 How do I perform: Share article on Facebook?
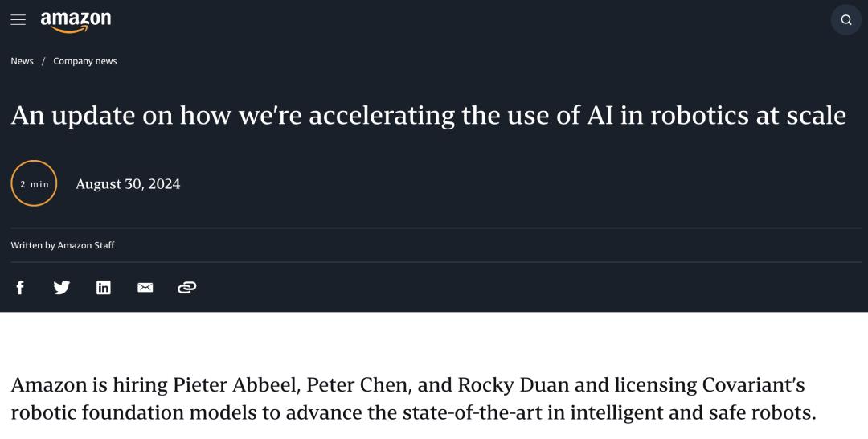(x=20, y=287)
